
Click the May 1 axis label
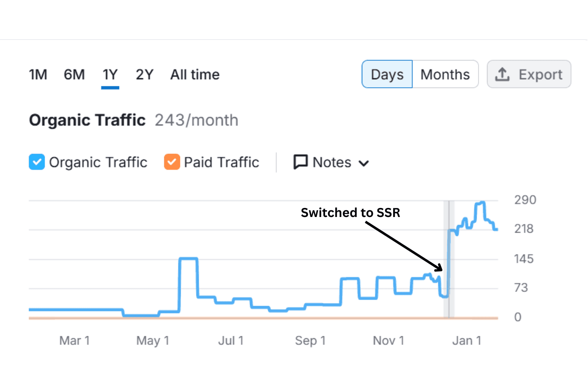click(x=152, y=341)
